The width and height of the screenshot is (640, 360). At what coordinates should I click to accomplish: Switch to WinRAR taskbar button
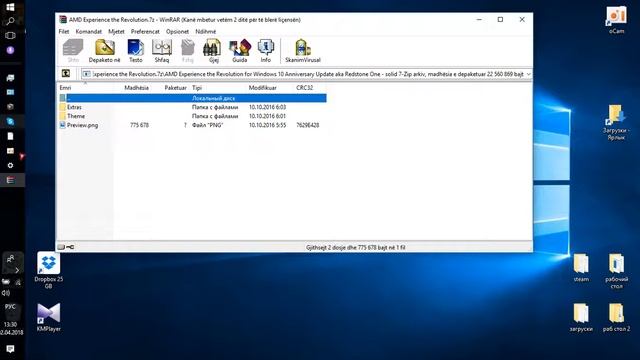click(x=11, y=180)
